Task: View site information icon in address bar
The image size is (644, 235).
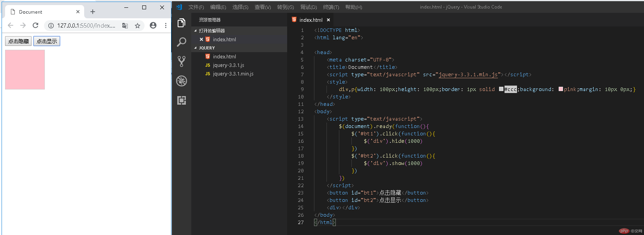Action: (x=51, y=26)
